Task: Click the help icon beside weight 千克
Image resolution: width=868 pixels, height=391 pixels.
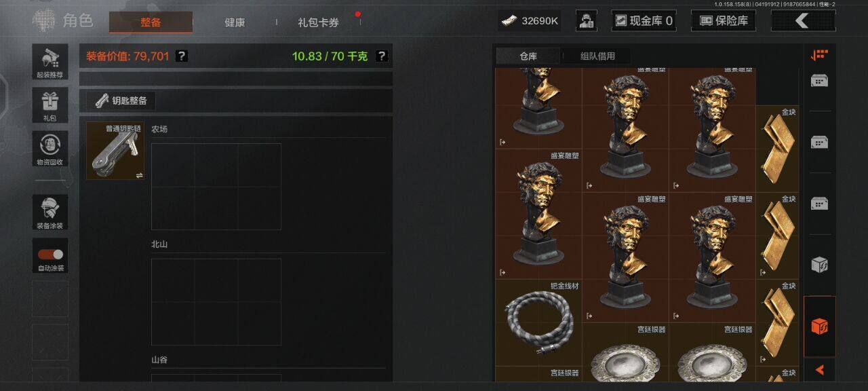Action: pos(382,56)
